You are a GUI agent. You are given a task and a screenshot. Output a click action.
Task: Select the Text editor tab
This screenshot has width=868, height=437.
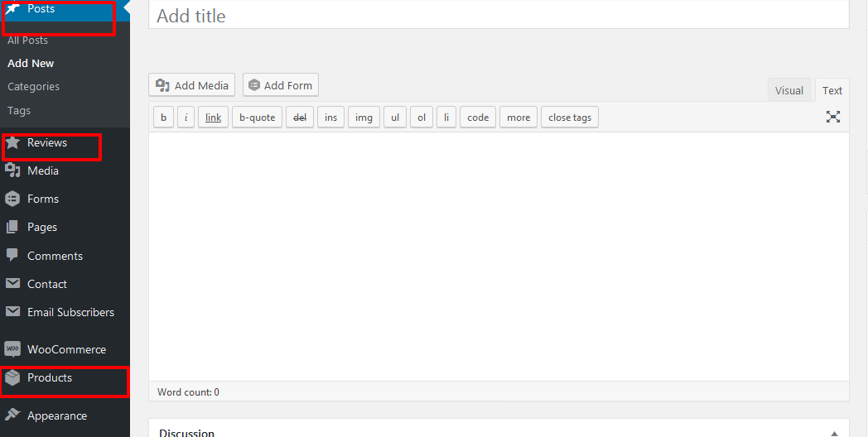[x=832, y=90]
